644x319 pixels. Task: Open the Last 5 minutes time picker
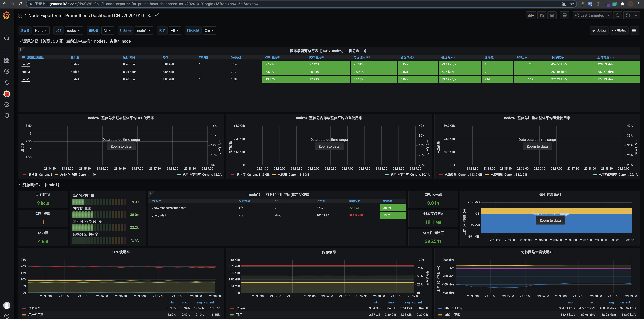coord(592,15)
